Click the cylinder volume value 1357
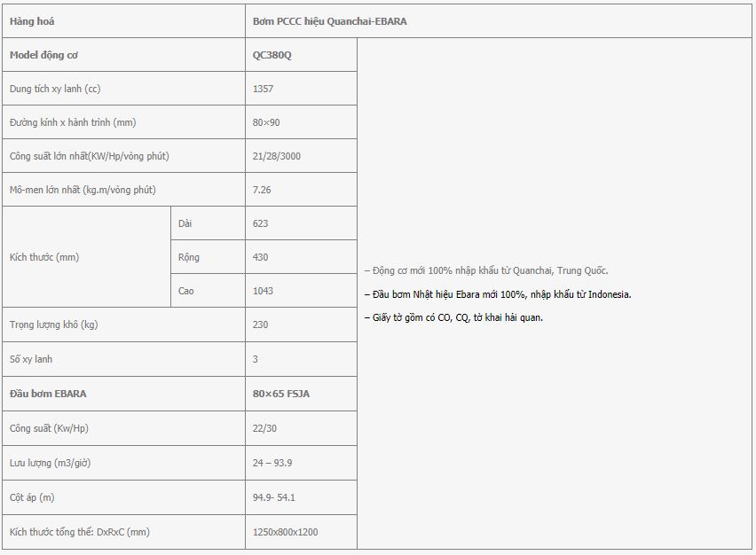Image resolution: width=756 pixels, height=555 pixels. (x=263, y=89)
